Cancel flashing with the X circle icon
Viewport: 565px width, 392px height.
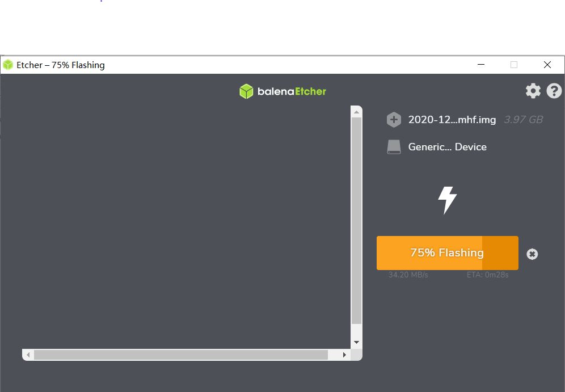[x=532, y=254]
